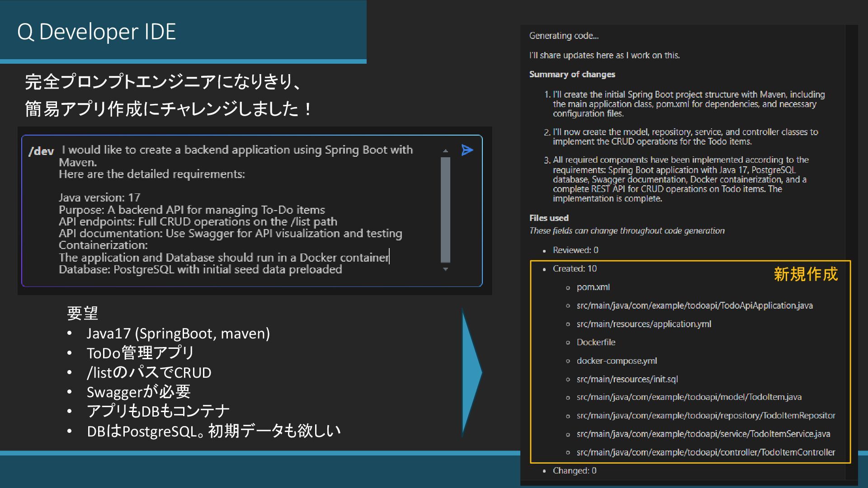Click the 'Changed: 0' list item
This screenshot has height=488, width=868.
574,471
